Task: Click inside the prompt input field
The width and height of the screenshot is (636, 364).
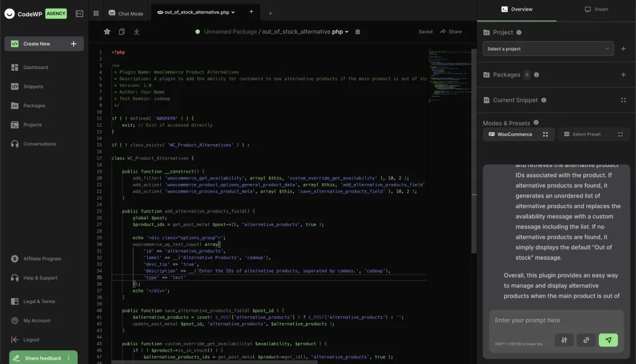Action: (553, 321)
